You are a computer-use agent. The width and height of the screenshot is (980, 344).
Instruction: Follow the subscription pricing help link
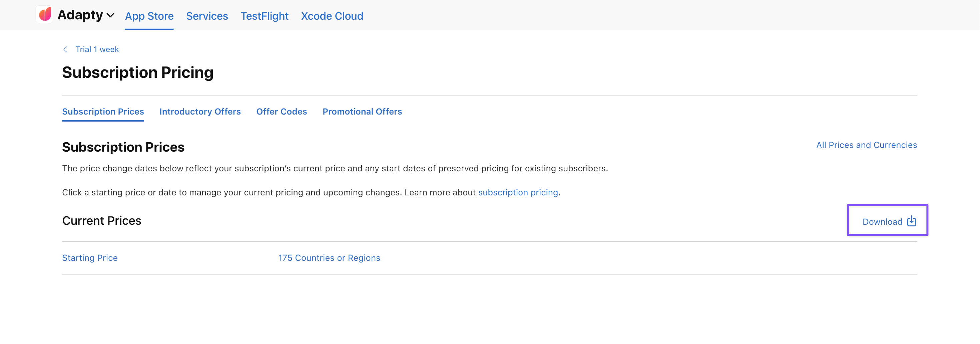point(518,192)
